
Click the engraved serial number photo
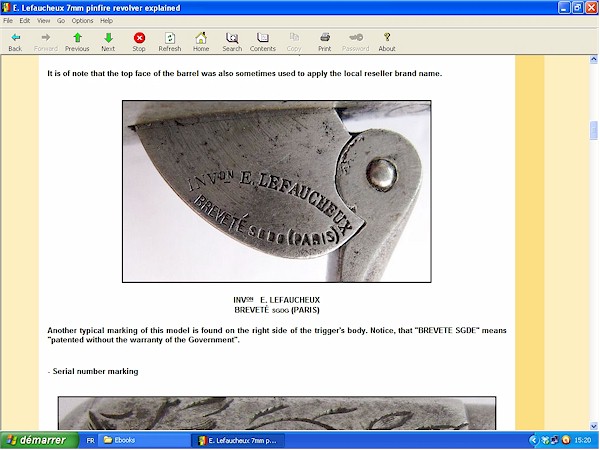(x=277, y=413)
